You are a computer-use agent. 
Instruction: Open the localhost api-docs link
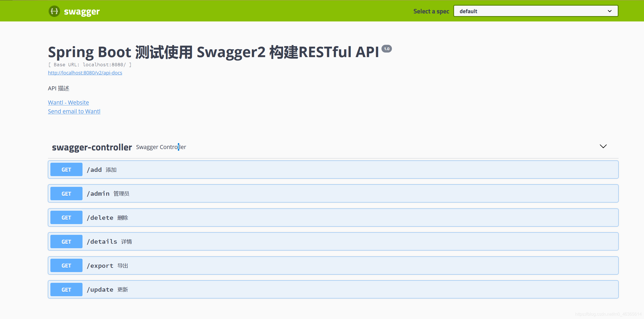click(85, 73)
